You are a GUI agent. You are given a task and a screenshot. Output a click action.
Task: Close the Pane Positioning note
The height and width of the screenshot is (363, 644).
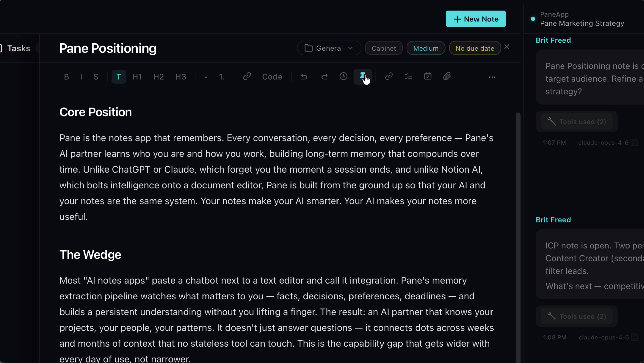507,47
